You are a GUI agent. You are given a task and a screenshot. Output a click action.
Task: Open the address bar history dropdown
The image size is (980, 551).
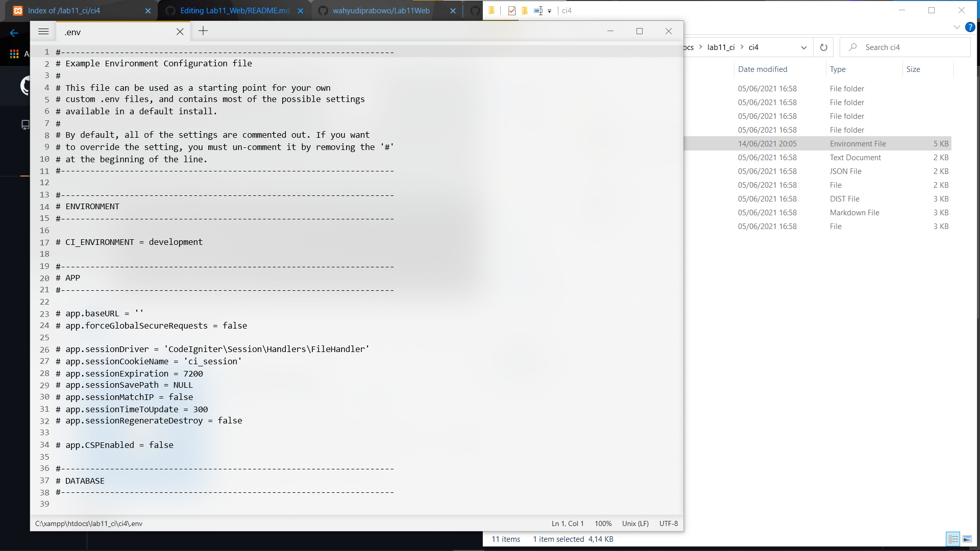[804, 47]
